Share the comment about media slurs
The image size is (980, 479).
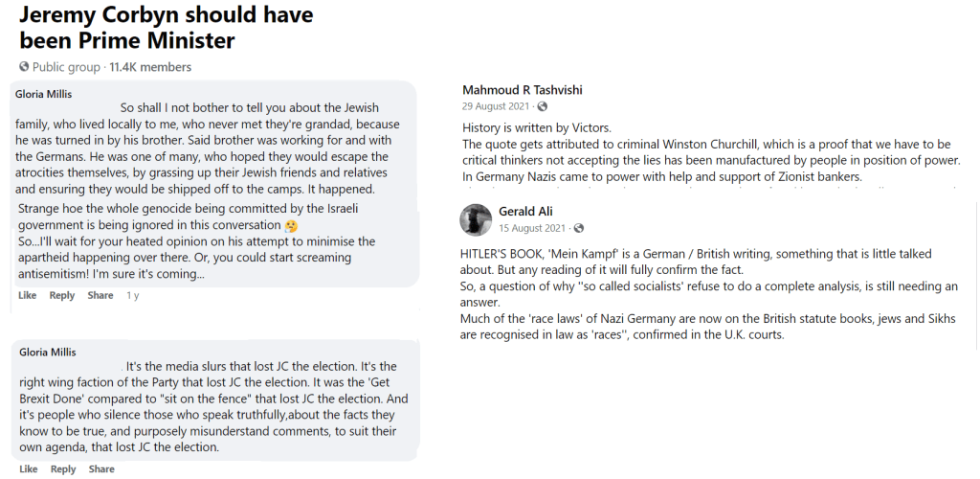click(x=100, y=469)
